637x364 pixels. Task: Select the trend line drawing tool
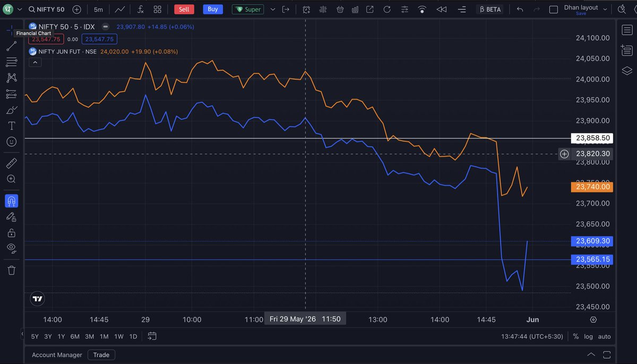(11, 46)
